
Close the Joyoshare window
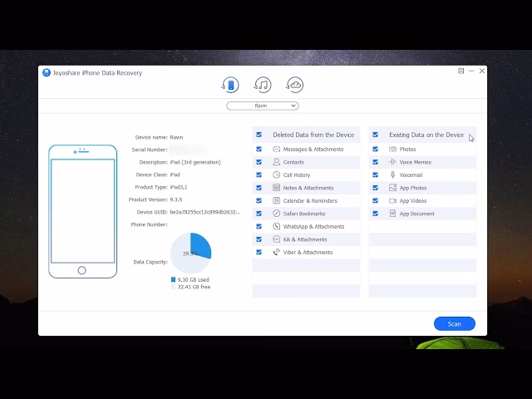click(482, 71)
